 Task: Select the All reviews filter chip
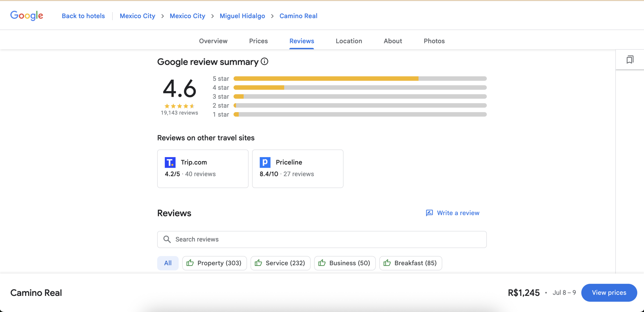pos(168,263)
